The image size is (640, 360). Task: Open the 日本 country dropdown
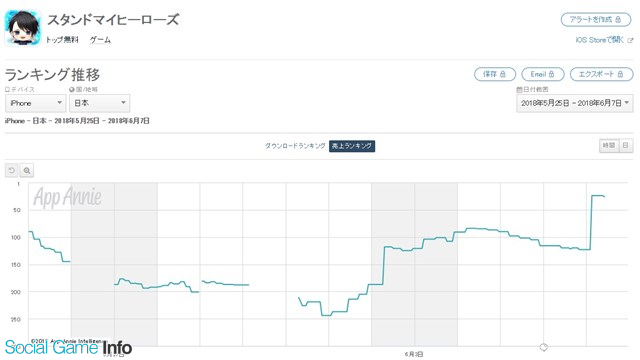click(100, 103)
